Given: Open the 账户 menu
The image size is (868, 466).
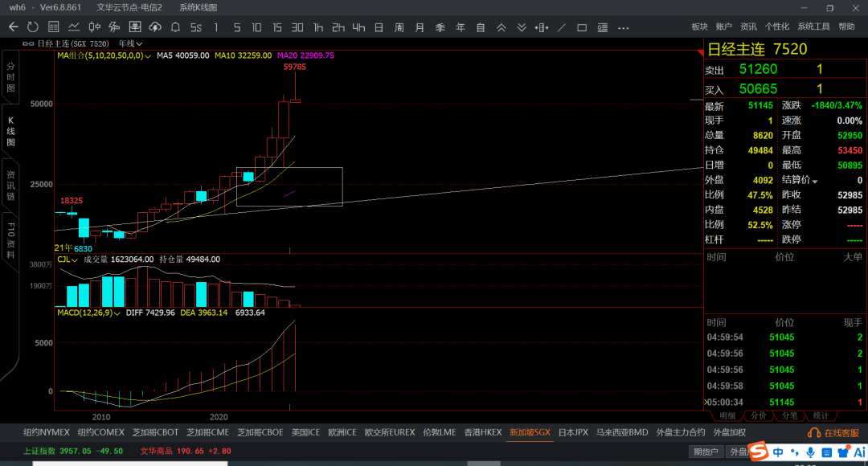Looking at the screenshot, I should tap(724, 27).
